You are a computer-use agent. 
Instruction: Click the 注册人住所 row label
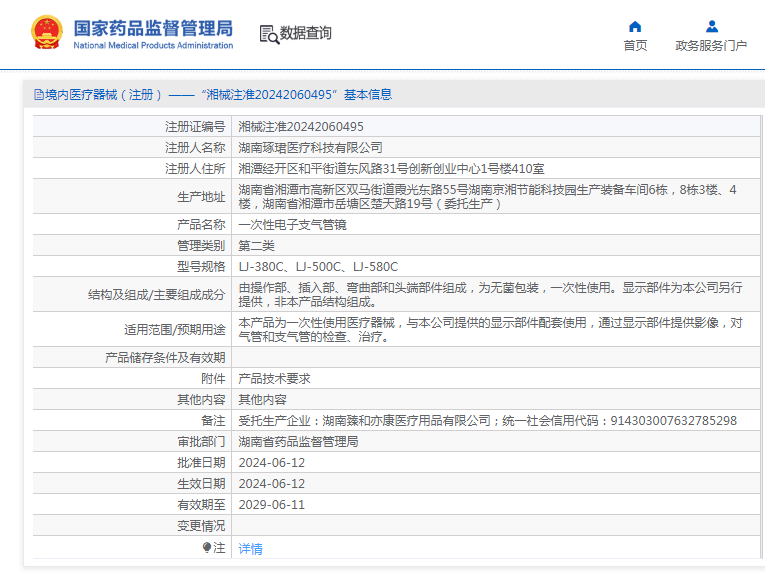195,169
